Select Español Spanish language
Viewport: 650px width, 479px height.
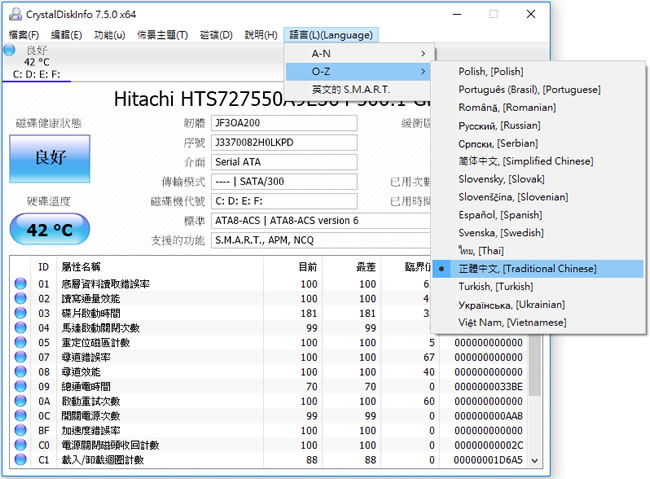point(538,215)
